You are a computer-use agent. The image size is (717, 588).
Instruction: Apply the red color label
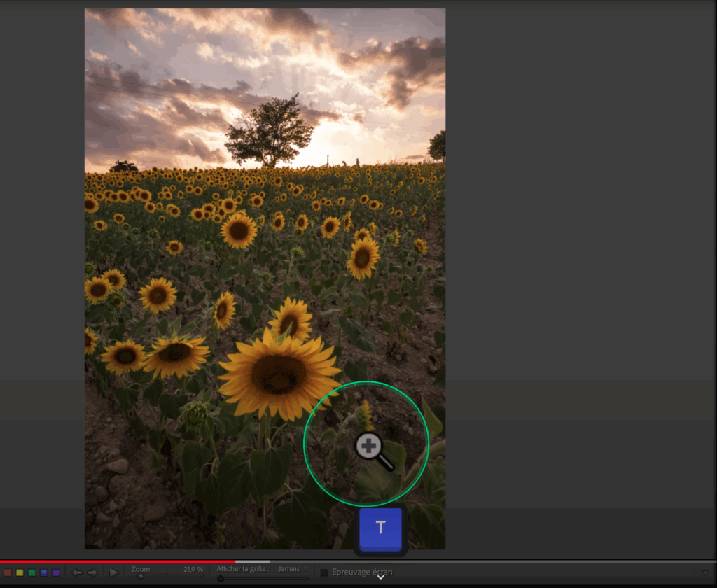coord(8,573)
